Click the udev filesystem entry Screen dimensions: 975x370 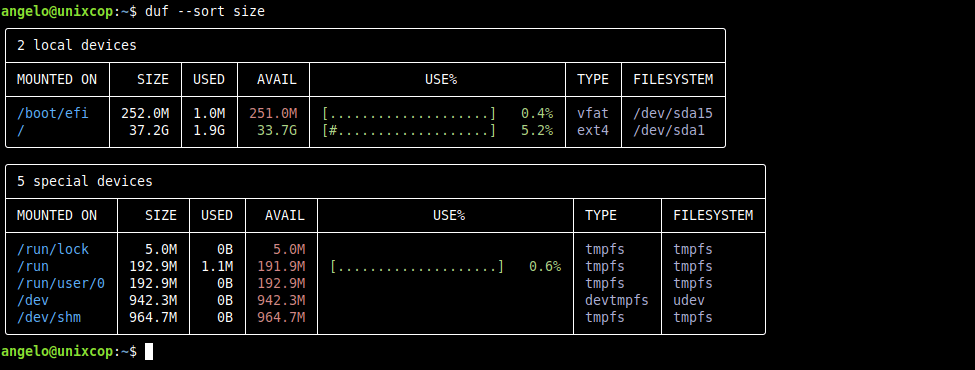pos(689,300)
